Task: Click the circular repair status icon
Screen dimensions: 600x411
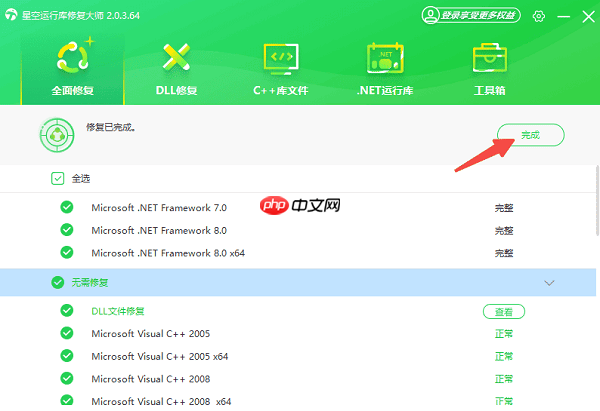Action: [x=56, y=134]
